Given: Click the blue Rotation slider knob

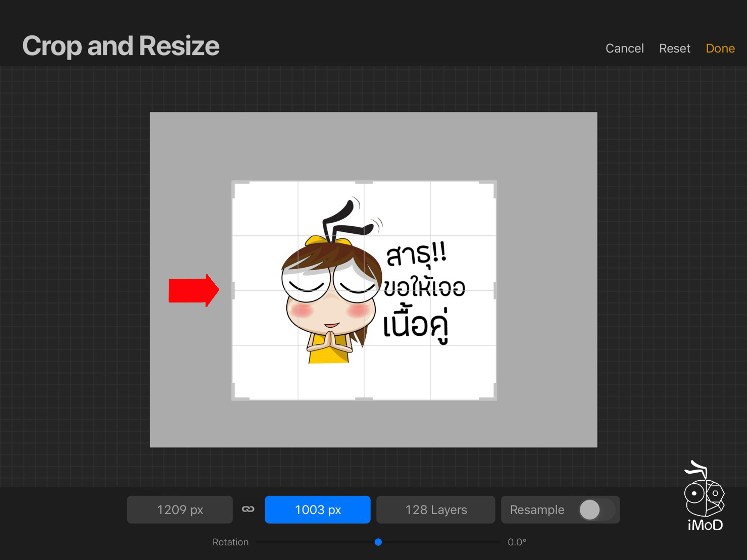Looking at the screenshot, I should [378, 542].
